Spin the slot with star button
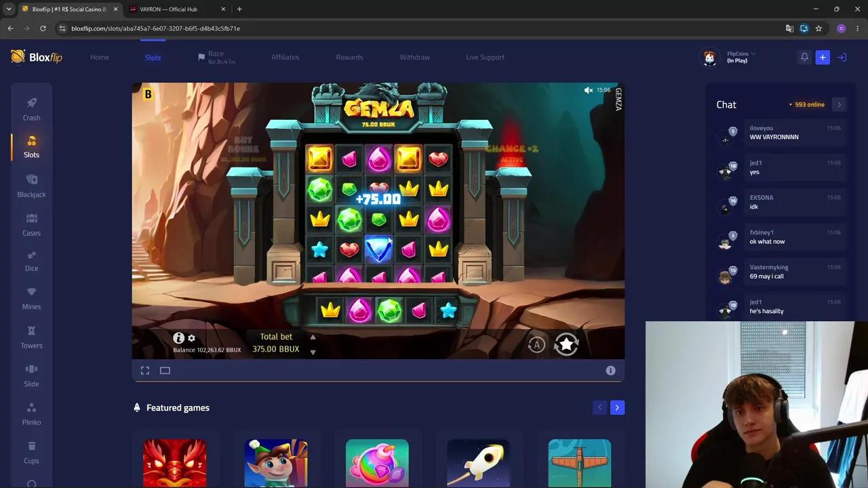 click(x=566, y=344)
